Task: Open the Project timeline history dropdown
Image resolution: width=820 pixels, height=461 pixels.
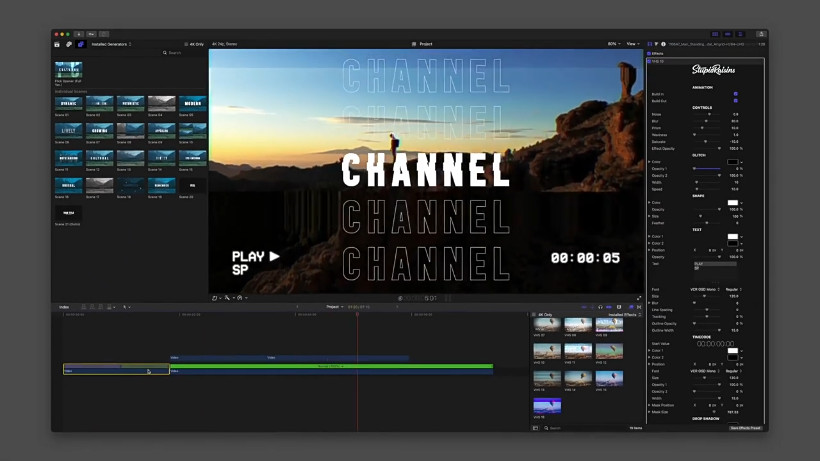Action: 335,307
